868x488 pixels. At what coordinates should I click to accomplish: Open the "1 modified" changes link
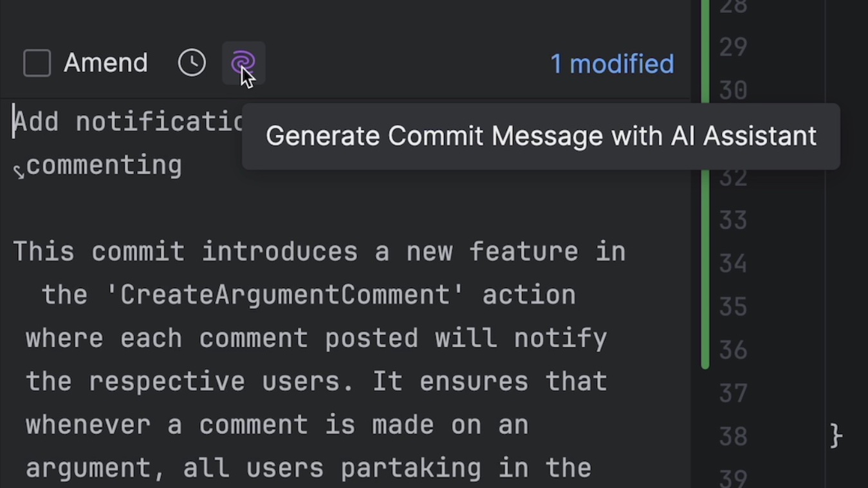(612, 64)
